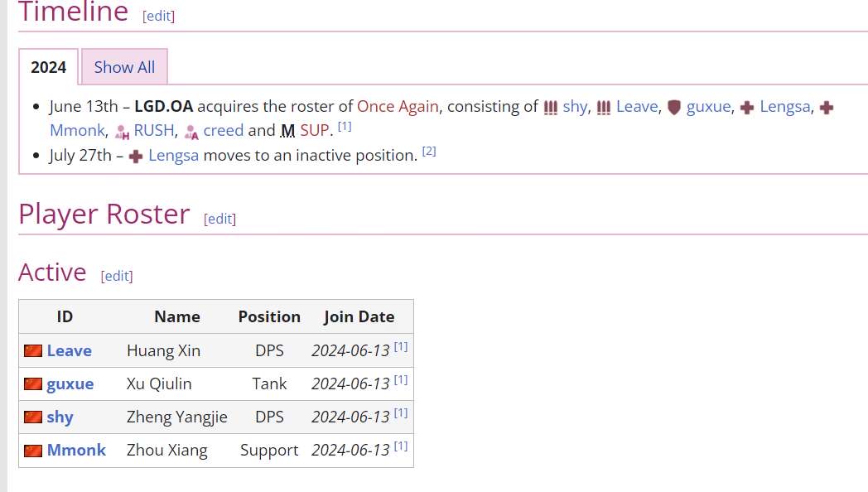868x492 pixels.
Task: Edit the Timeline section
Action: tap(158, 16)
